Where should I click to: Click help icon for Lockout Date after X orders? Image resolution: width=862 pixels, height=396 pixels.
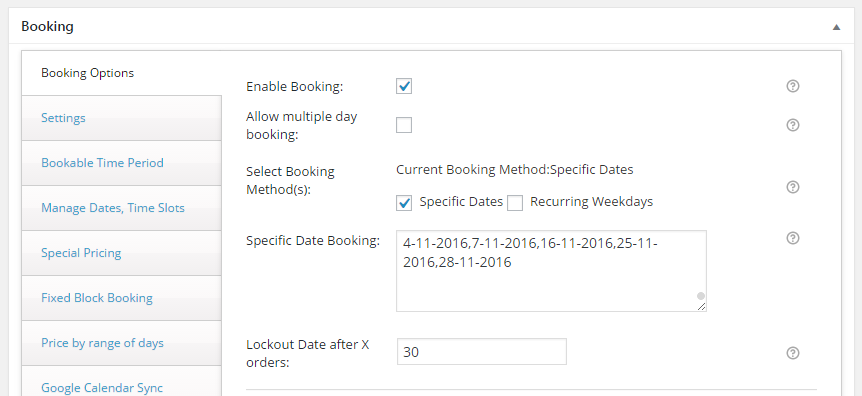793,353
